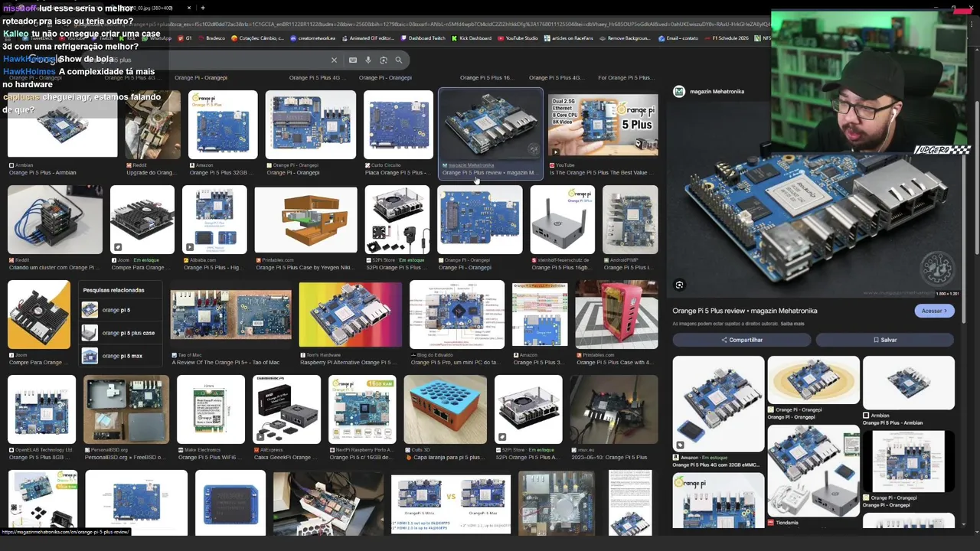Open Dashboard Twitch bookmark
The width and height of the screenshot is (980, 551).
[423, 38]
